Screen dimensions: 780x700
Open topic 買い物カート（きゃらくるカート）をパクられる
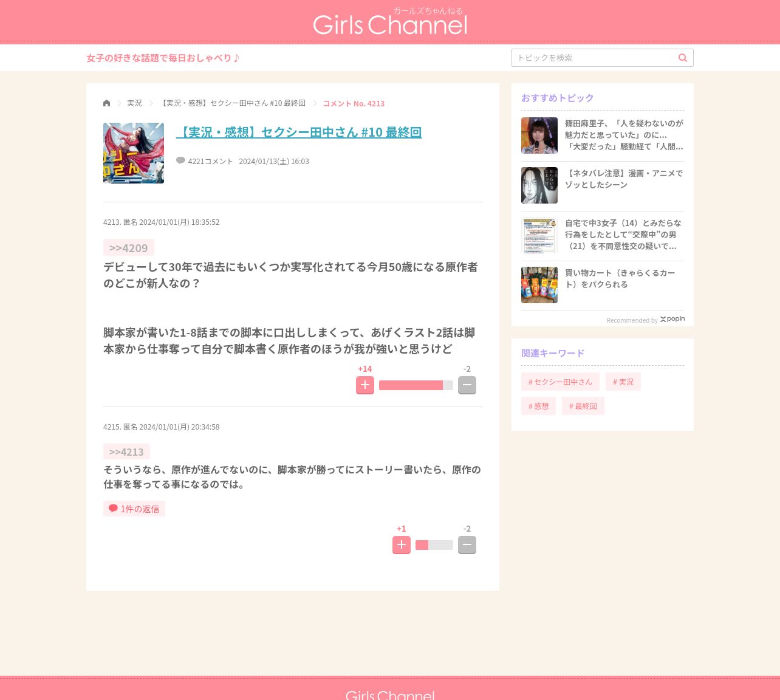pyautogui.click(x=621, y=278)
